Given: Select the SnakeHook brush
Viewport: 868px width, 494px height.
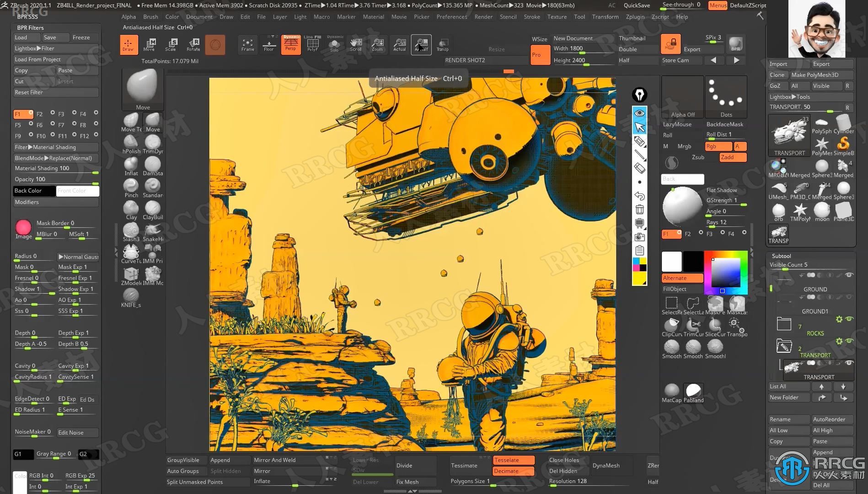Looking at the screenshot, I should tap(153, 232).
